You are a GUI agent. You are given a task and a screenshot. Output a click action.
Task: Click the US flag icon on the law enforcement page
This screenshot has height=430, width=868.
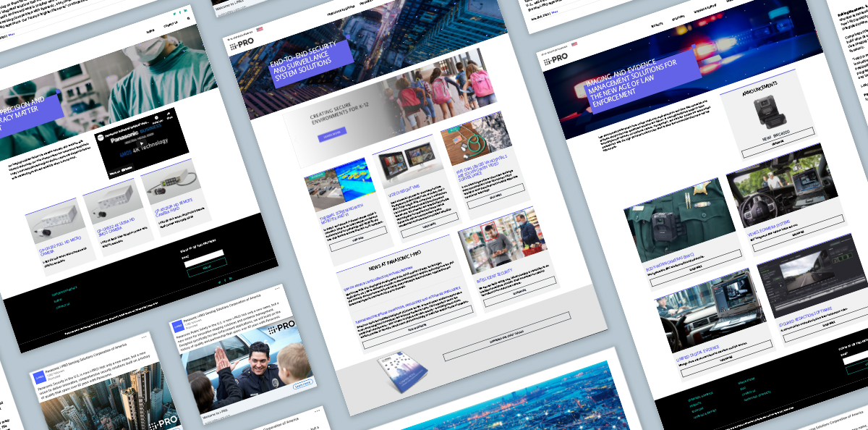(574, 44)
